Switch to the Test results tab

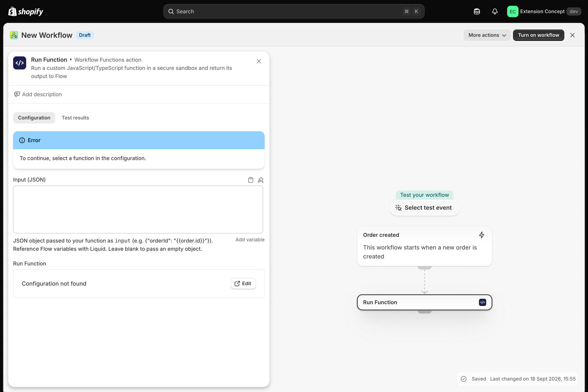click(x=75, y=118)
